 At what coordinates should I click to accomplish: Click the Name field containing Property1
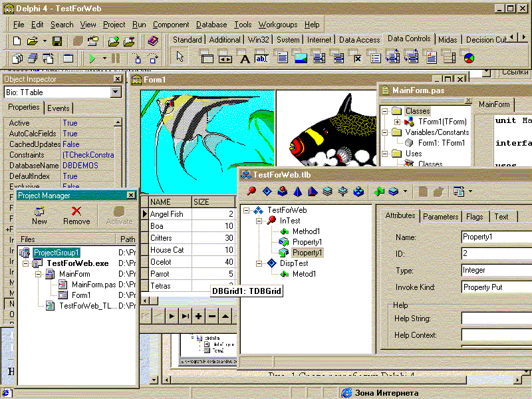coord(496,237)
